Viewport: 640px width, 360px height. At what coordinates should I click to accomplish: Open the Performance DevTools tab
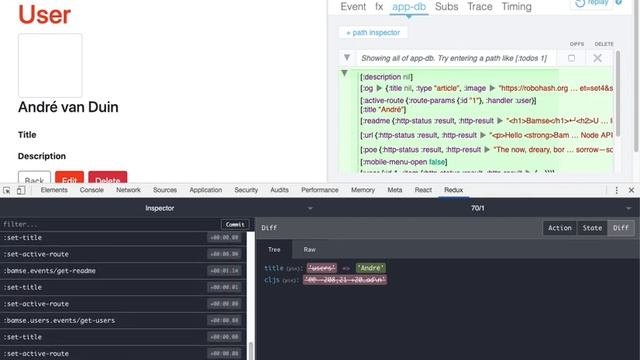[x=320, y=190]
